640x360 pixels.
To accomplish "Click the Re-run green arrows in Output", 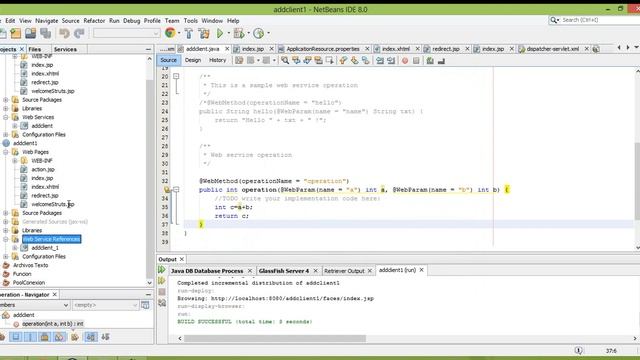I will 162,270.
